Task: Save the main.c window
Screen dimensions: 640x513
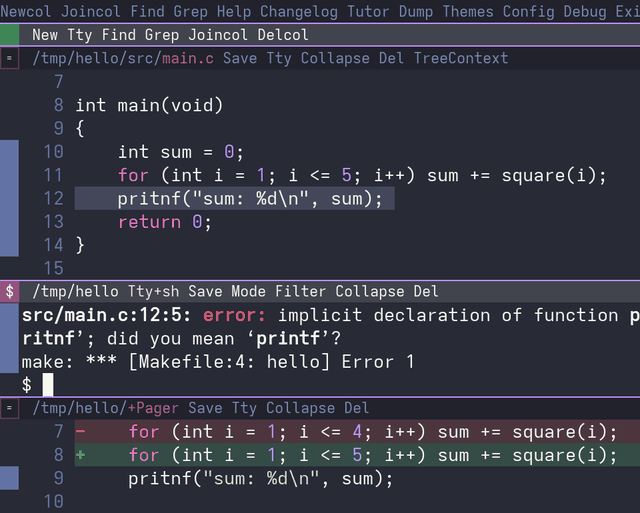Action: click(x=240, y=58)
